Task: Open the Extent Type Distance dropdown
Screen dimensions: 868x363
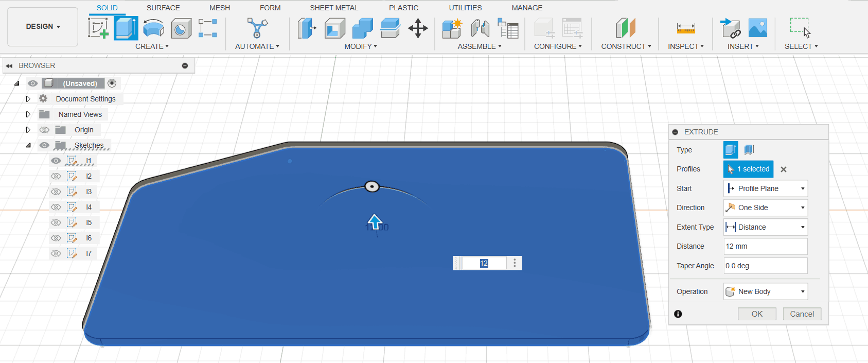Action: click(x=766, y=227)
